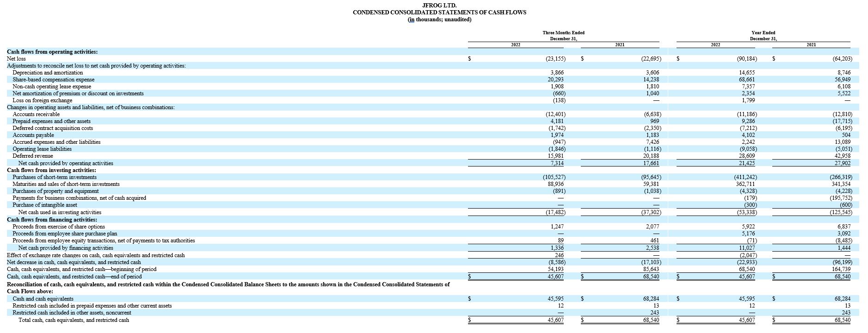868x333 pixels.
Task: Select 'Accounts receivable' row label
Action: (x=36, y=114)
